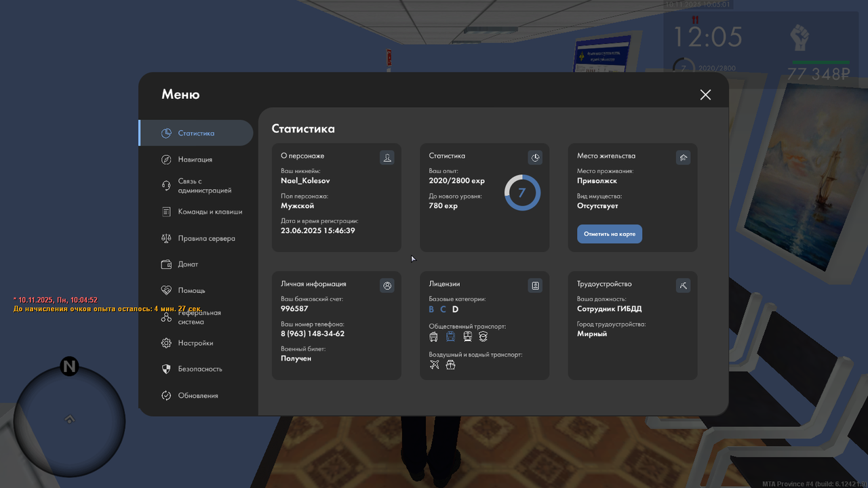Click Отметить на карте button
The width and height of the screenshot is (868, 488).
610,234
